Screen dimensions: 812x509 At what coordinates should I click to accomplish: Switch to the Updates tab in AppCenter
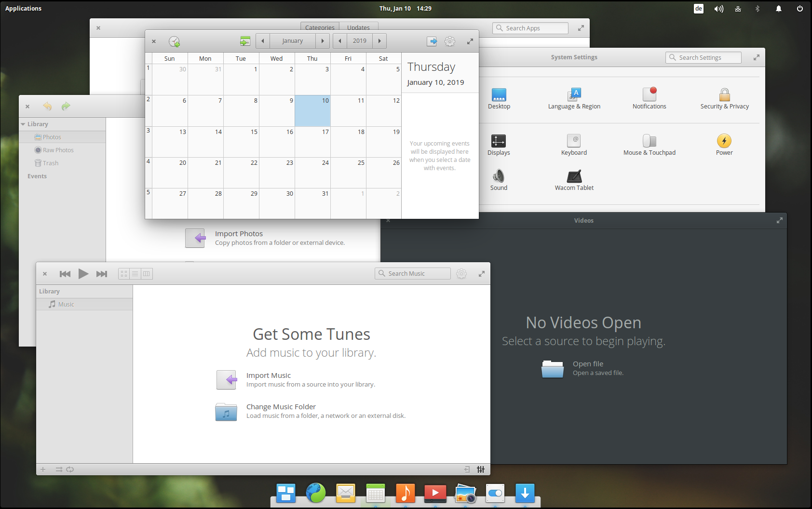tap(358, 27)
